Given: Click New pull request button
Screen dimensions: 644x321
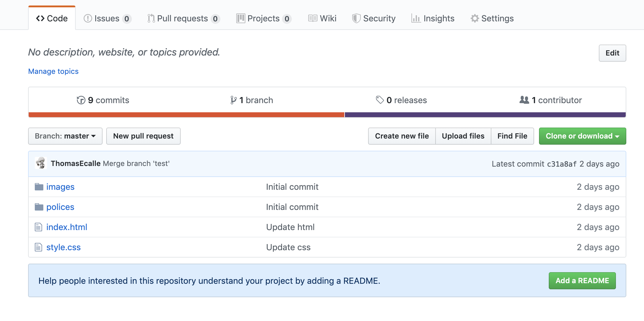Looking at the screenshot, I should pos(143,136).
